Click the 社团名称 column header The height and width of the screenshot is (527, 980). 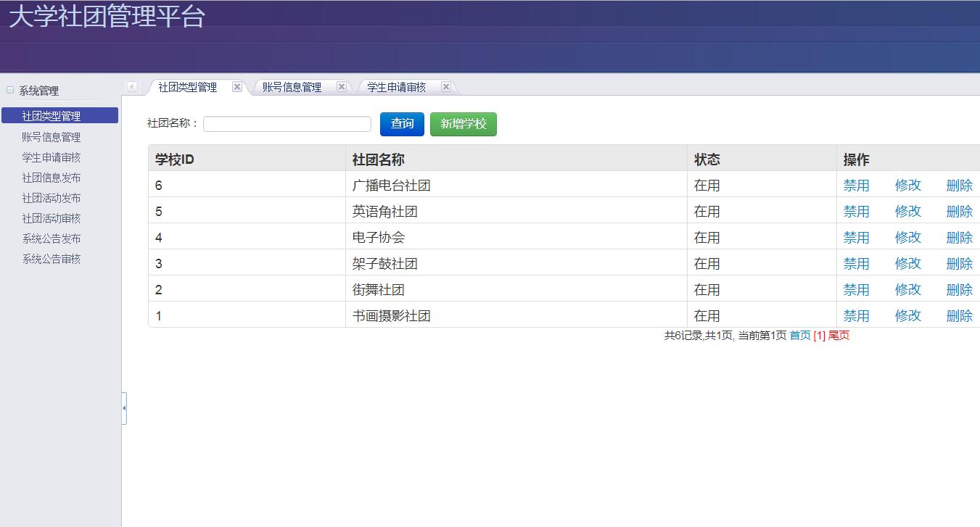coord(516,159)
